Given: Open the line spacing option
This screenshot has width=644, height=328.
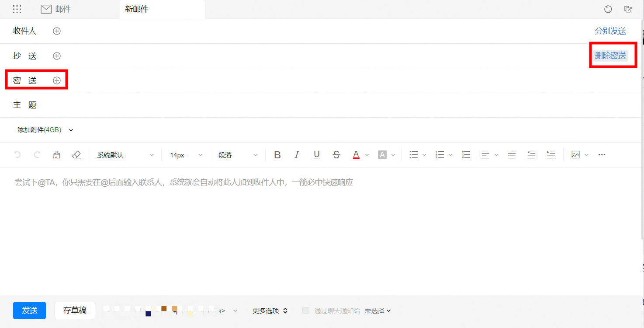Looking at the screenshot, I should tap(466, 155).
